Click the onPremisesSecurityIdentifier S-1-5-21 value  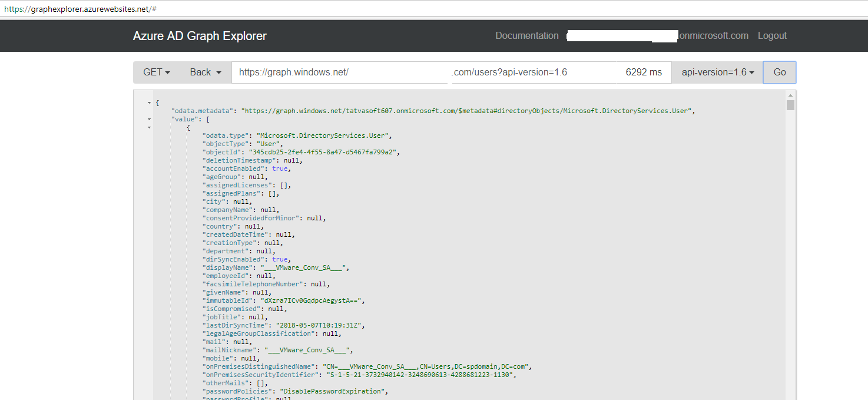[x=421, y=375]
